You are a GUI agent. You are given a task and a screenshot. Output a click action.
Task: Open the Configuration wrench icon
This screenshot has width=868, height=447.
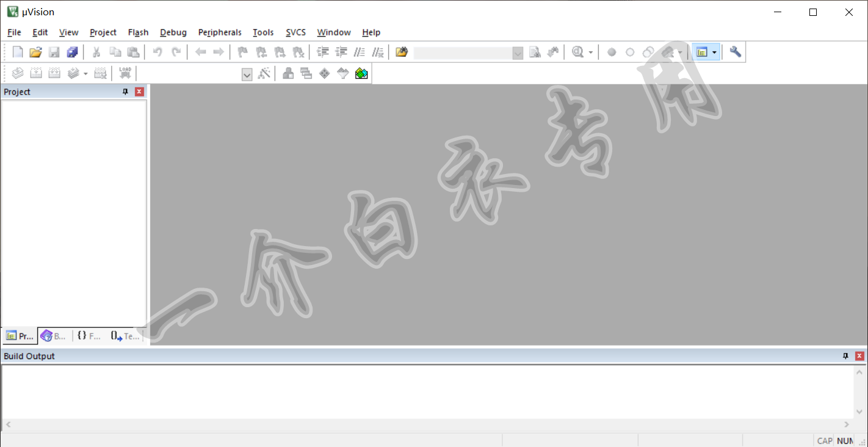coord(735,53)
